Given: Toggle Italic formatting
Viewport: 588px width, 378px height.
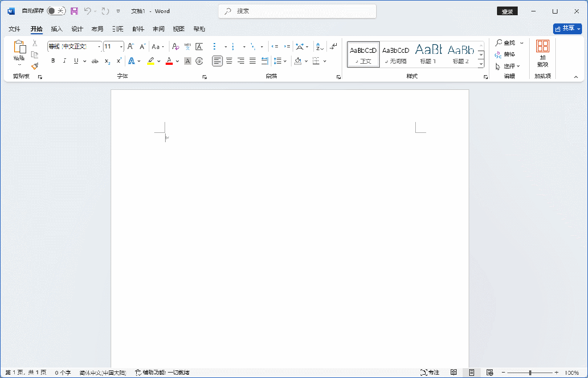Looking at the screenshot, I should pyautogui.click(x=64, y=60).
